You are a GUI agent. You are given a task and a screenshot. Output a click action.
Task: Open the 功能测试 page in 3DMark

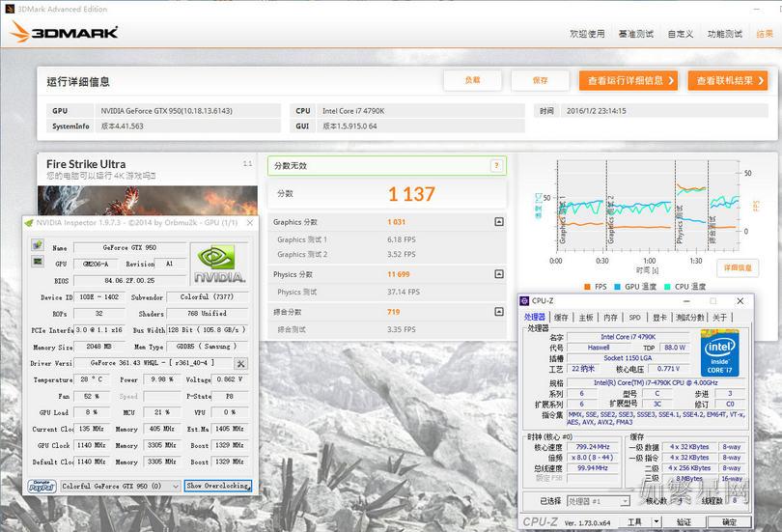pyautogui.click(x=725, y=34)
